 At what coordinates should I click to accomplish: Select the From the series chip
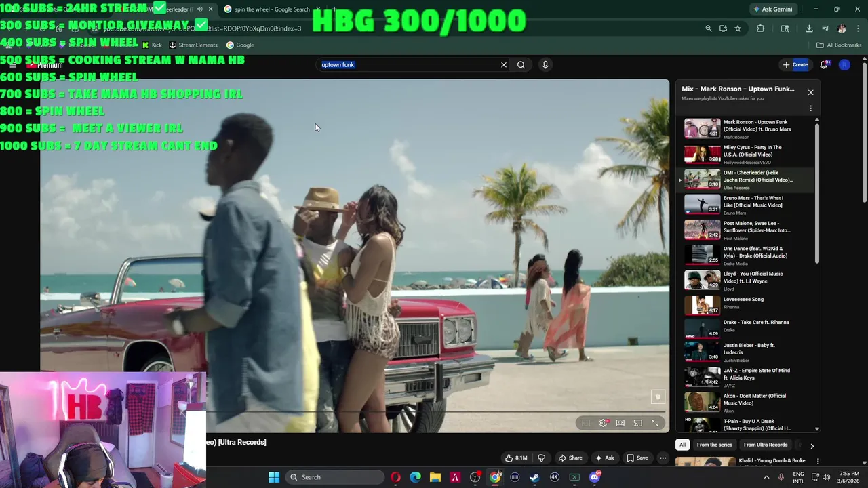(x=714, y=445)
